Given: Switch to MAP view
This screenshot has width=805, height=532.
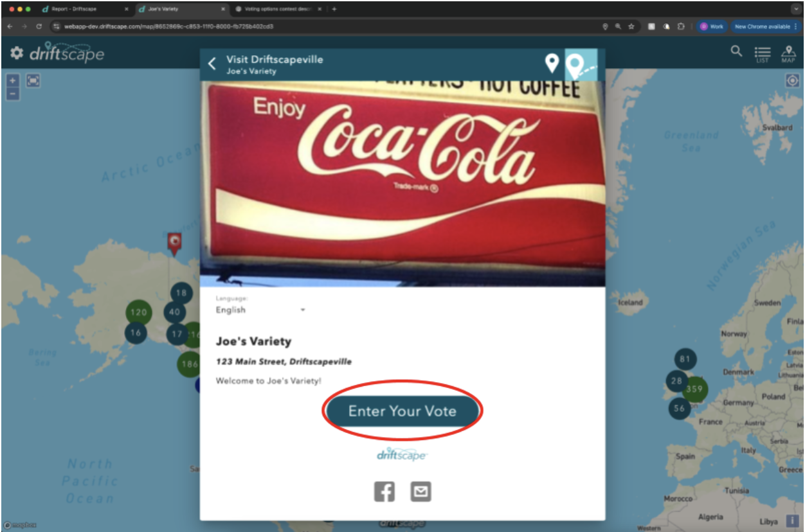Looking at the screenshot, I should coord(788,54).
